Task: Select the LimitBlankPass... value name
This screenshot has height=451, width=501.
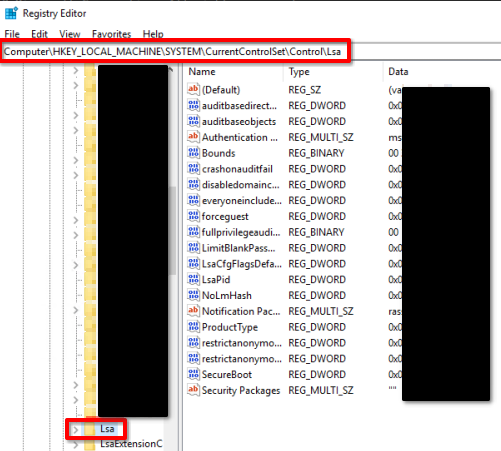Action: tap(238, 248)
